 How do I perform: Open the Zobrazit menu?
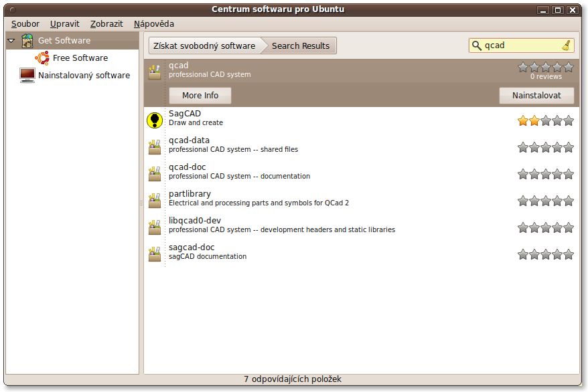pos(106,24)
